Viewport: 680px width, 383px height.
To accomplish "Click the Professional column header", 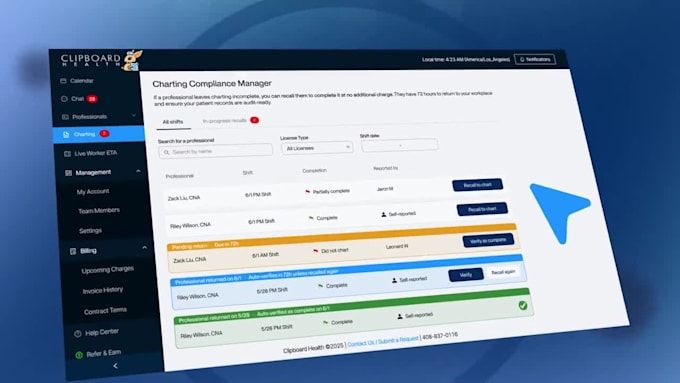I will point(180,176).
